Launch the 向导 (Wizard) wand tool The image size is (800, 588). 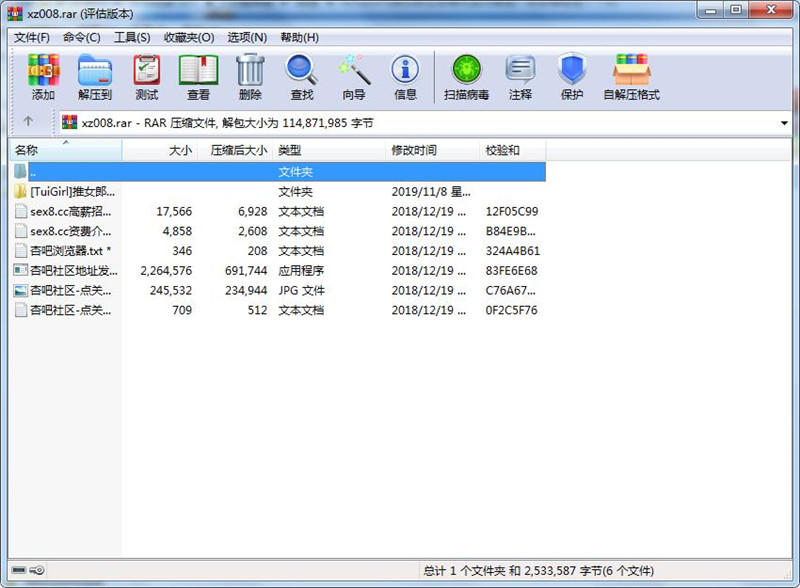pyautogui.click(x=354, y=77)
